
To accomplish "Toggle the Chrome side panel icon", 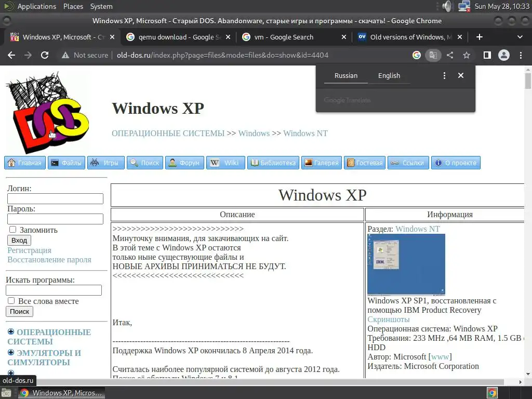I will 487,55.
